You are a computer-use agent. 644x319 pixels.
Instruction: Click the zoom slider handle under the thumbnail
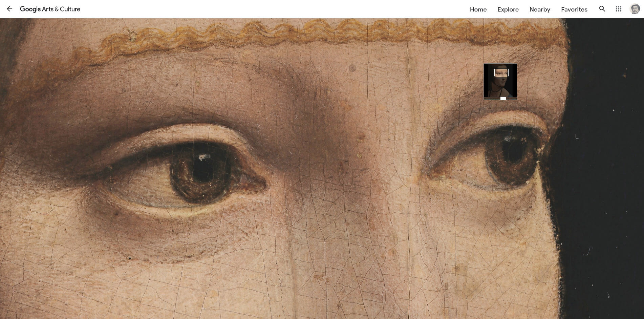[503, 99]
